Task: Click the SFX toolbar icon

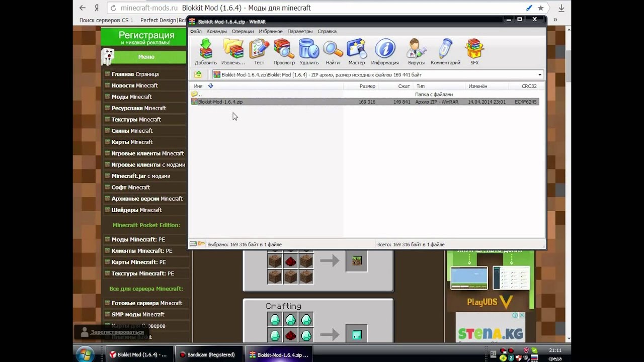Action: [474, 52]
